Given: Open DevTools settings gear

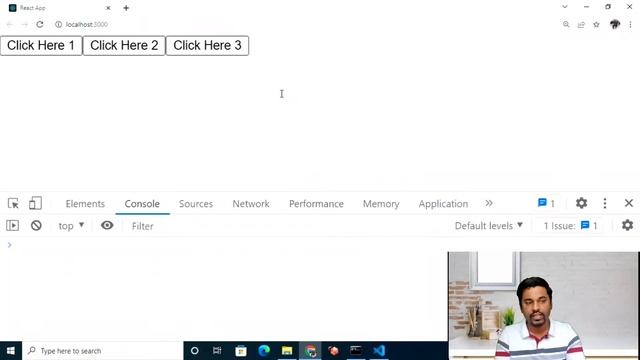Looking at the screenshot, I should (581, 203).
